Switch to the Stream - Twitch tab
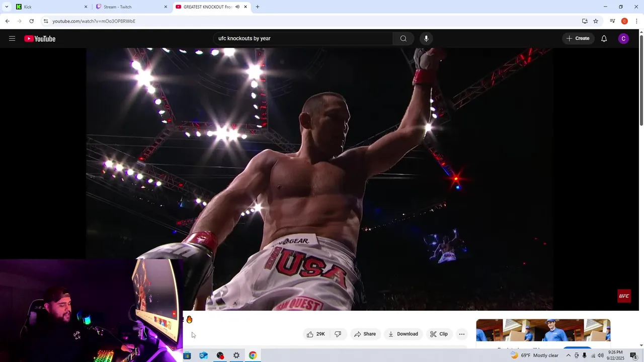 pos(131,7)
